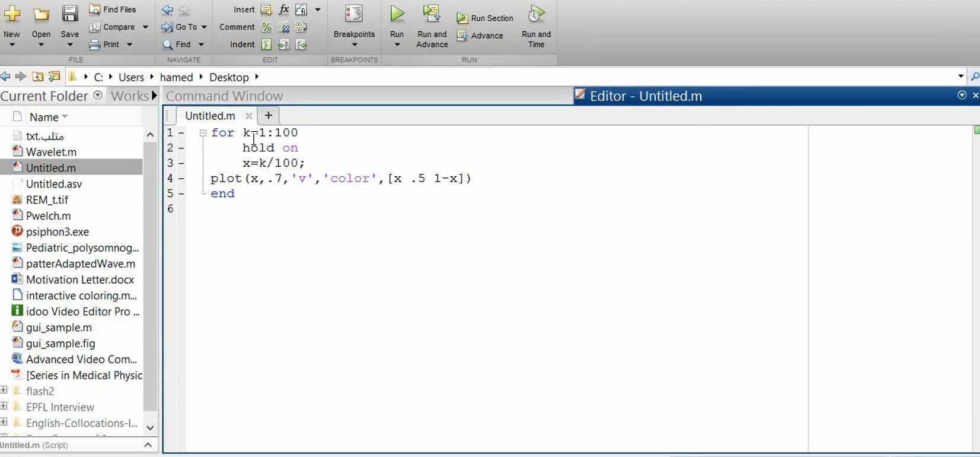Click the Find magnifier tool
The height and width of the screenshot is (457, 980).
click(177, 45)
